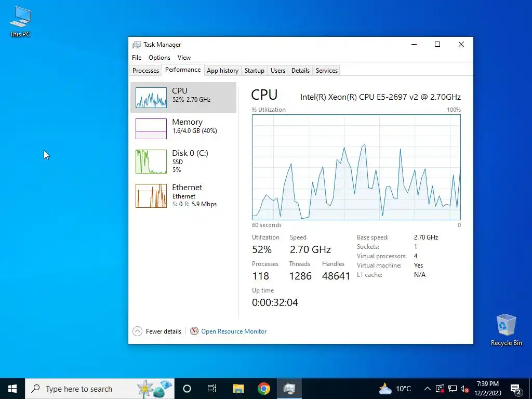Image resolution: width=532 pixels, height=399 pixels.
Task: Minimize the Task Manager window
Action: pyautogui.click(x=414, y=45)
